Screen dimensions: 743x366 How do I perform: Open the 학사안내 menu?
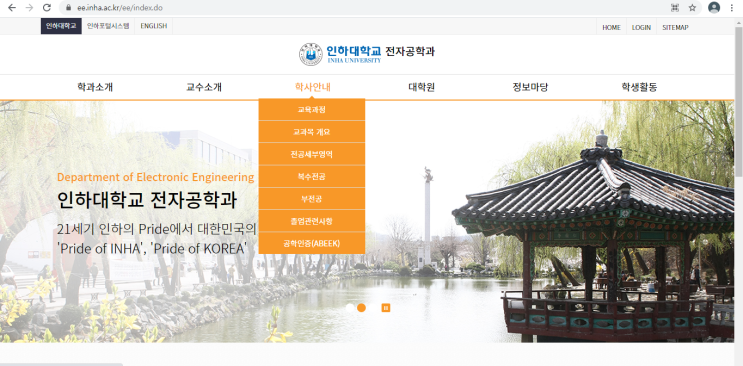[x=313, y=87]
